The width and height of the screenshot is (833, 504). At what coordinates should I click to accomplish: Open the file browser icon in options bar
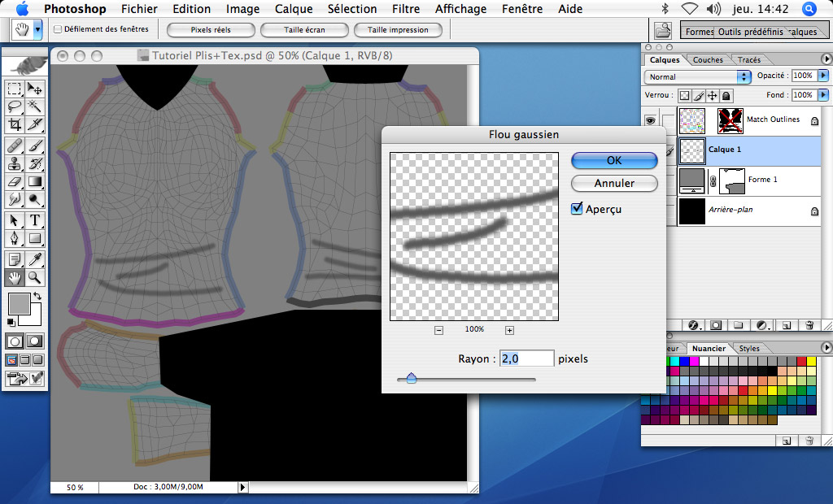point(662,30)
